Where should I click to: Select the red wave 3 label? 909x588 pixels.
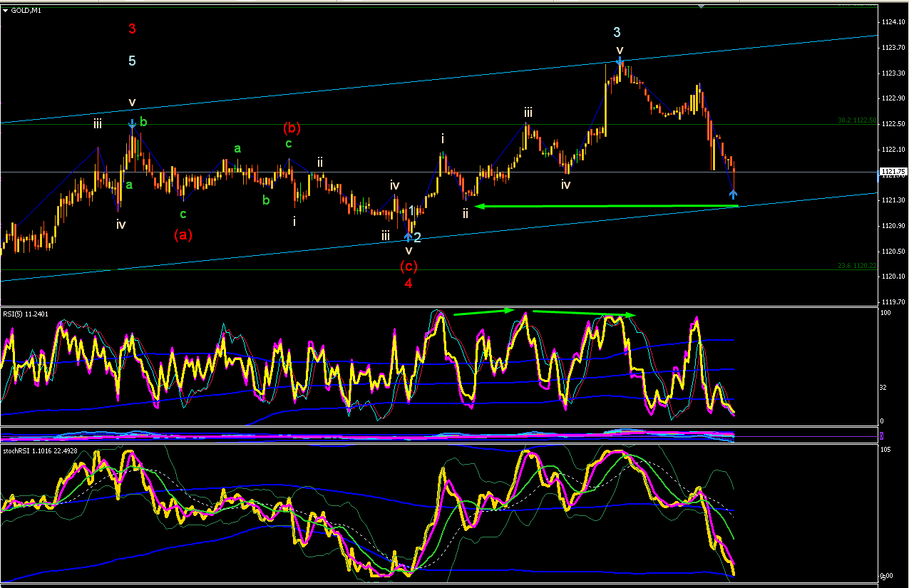point(132,29)
